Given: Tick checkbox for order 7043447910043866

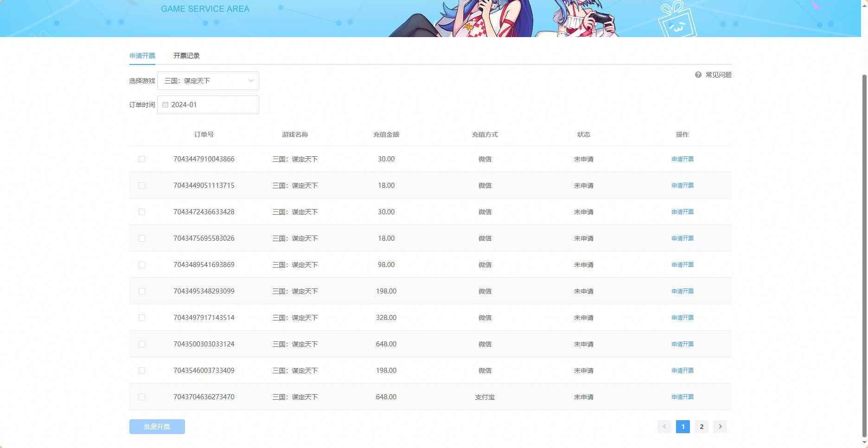Looking at the screenshot, I should [x=142, y=159].
